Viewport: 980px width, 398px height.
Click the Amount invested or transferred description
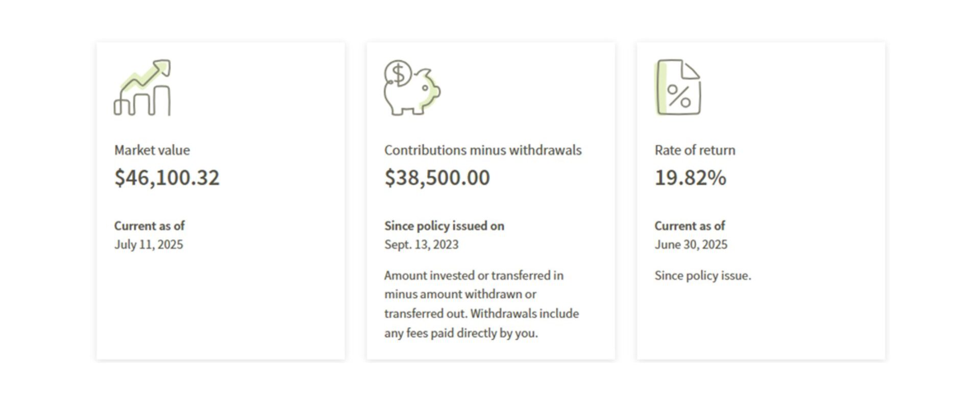point(482,304)
